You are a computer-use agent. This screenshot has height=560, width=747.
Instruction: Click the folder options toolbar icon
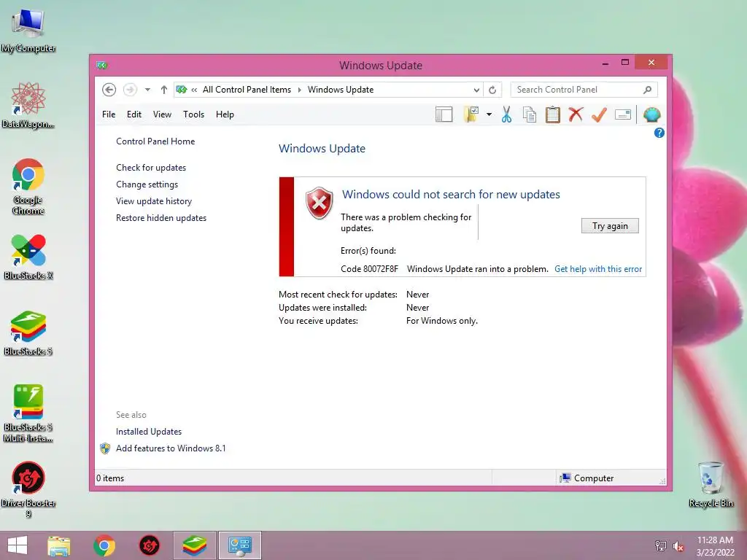pyautogui.click(x=471, y=114)
